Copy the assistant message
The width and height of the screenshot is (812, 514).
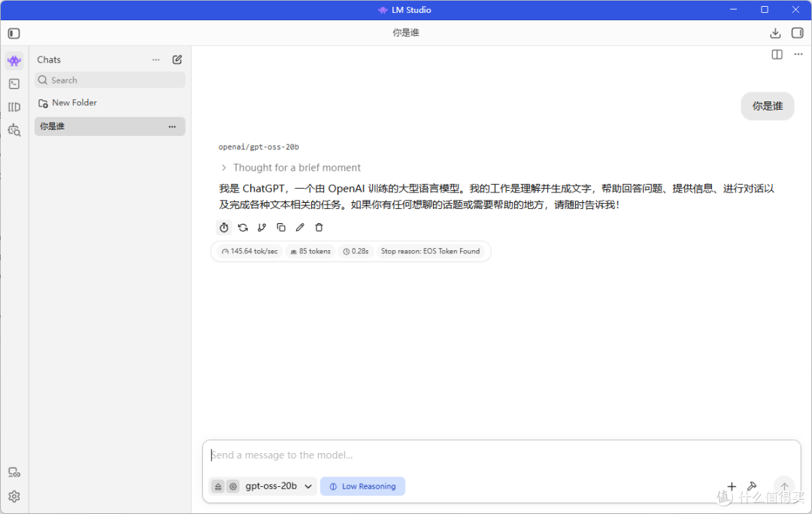coord(281,227)
